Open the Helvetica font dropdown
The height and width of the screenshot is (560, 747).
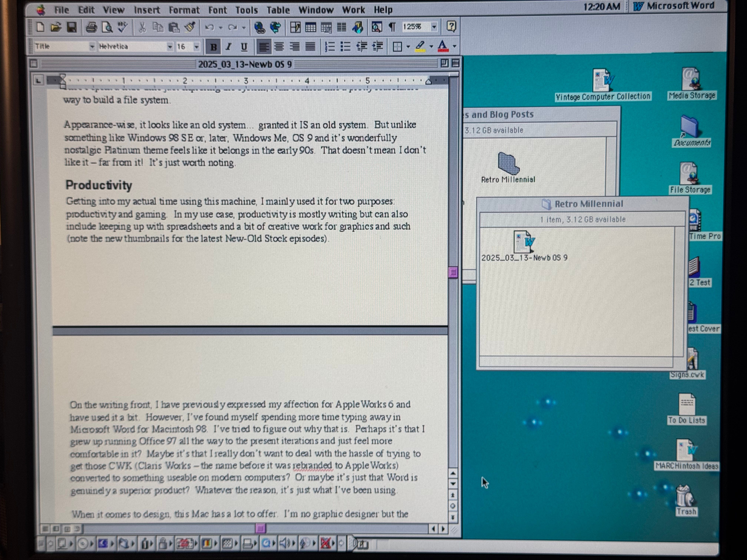(170, 47)
